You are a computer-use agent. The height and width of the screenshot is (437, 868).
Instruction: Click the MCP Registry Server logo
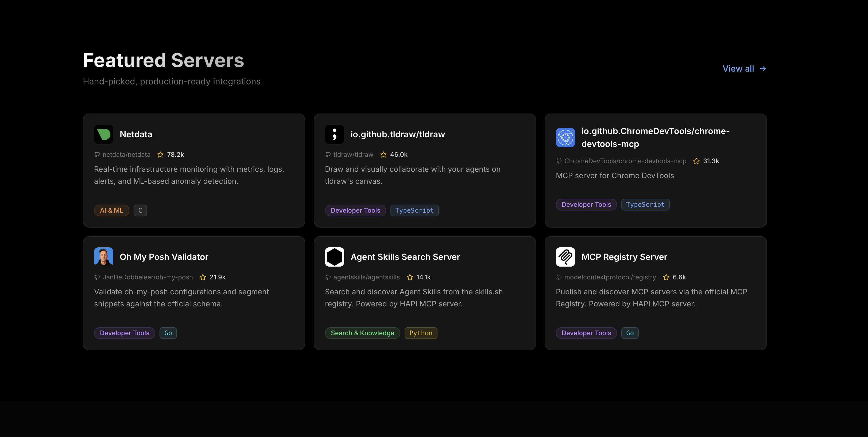tap(565, 257)
